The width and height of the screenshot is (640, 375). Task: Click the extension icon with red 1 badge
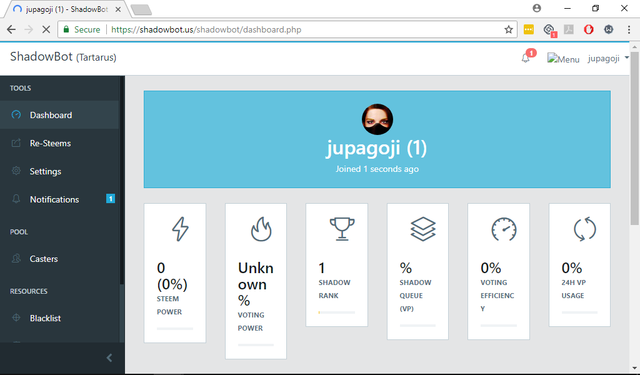550,30
